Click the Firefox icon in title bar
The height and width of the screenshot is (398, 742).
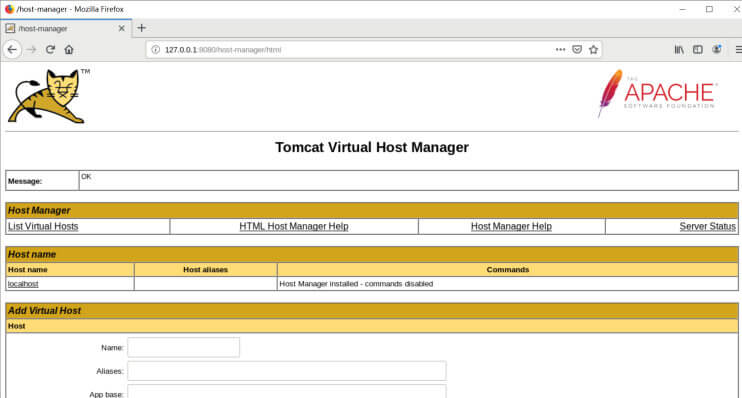tap(9, 9)
